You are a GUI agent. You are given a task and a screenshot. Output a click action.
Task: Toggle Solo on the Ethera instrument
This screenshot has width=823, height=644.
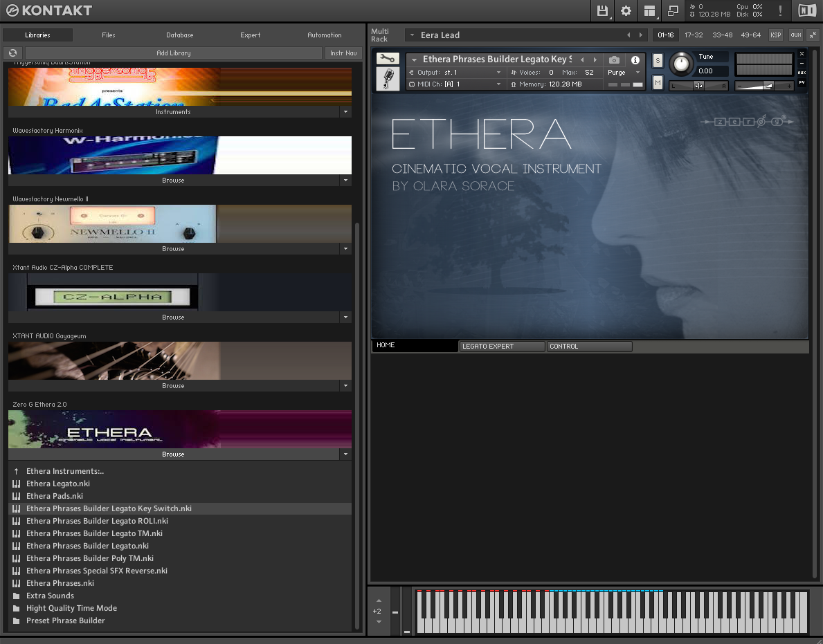pyautogui.click(x=658, y=60)
